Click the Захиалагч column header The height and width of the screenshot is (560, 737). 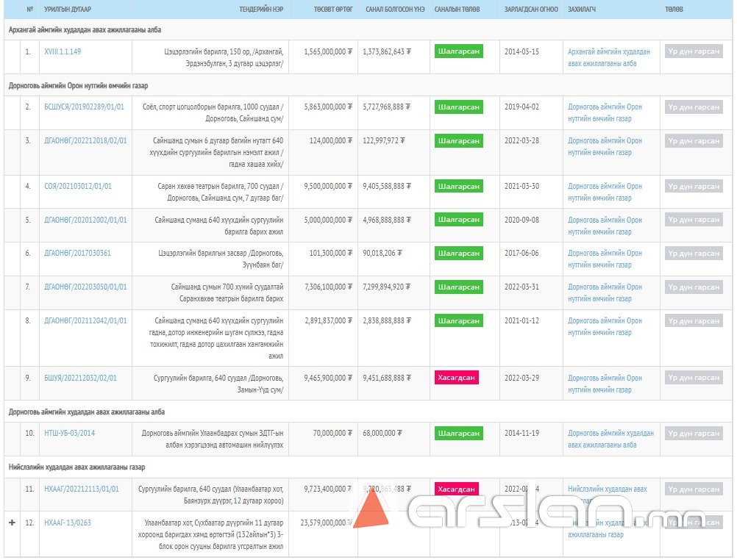pos(582,10)
